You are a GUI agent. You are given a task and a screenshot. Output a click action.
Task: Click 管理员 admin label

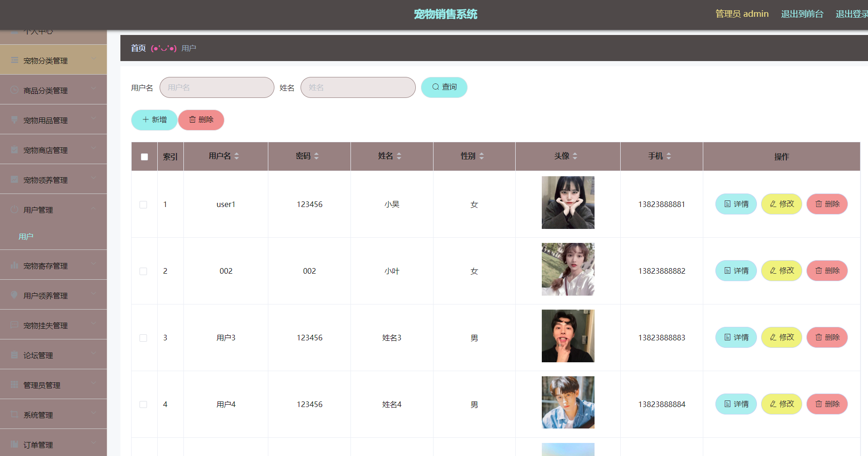742,14
